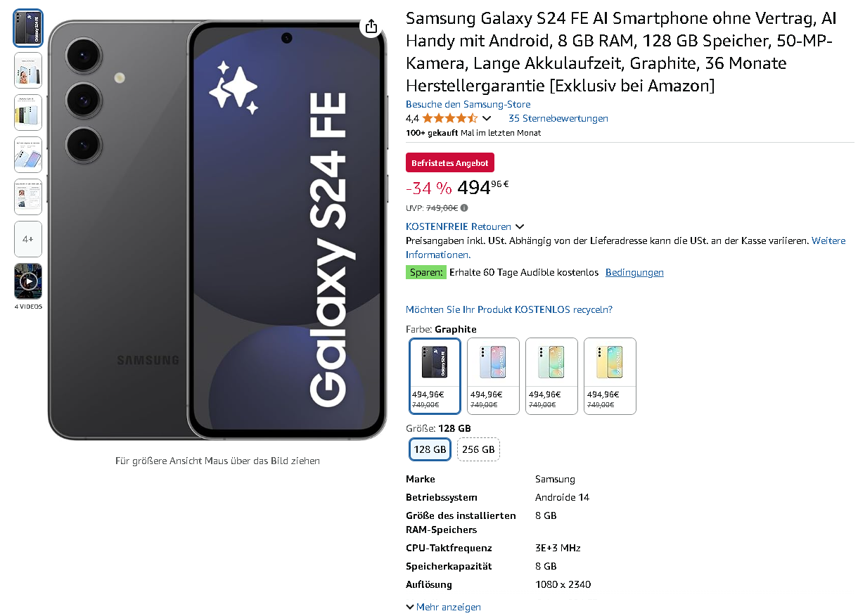Click the Befristetes Angebot badge
858x616 pixels.
click(x=450, y=162)
